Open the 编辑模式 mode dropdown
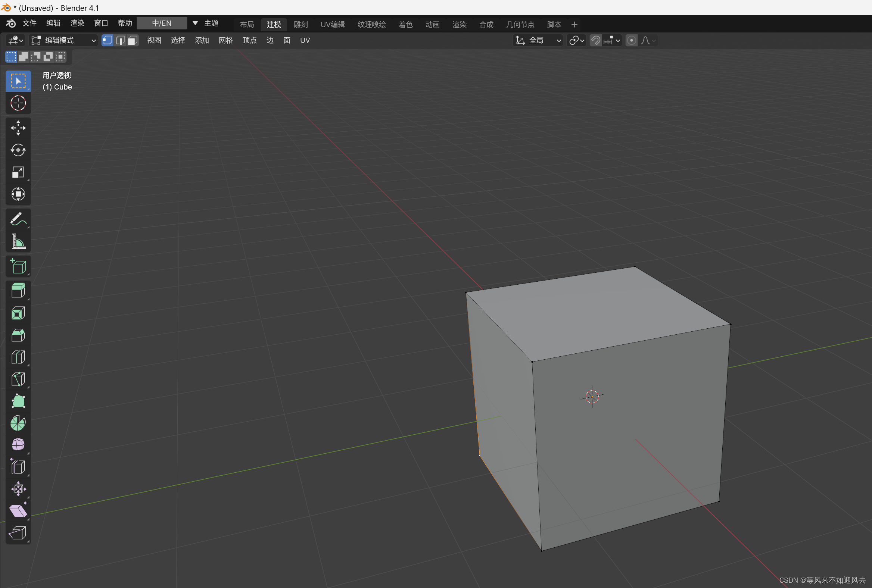This screenshot has height=588, width=872. point(63,40)
